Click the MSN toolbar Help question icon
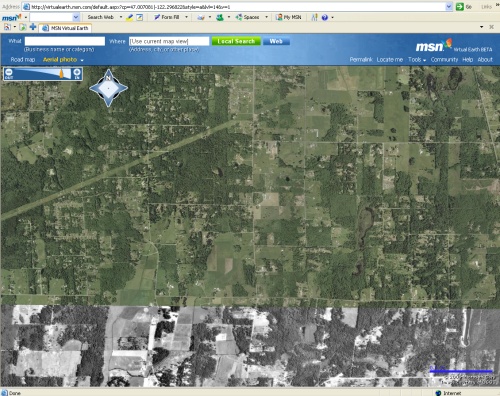This screenshot has height=396, width=500. 325,17
